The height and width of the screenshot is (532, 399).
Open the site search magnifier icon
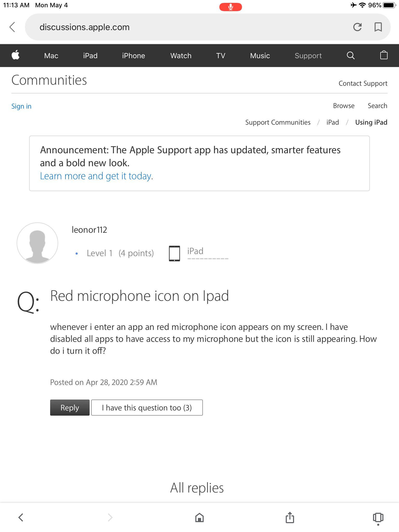[351, 55]
